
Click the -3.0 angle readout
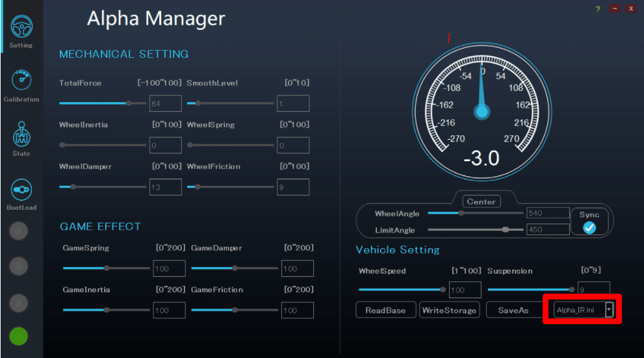(x=482, y=158)
